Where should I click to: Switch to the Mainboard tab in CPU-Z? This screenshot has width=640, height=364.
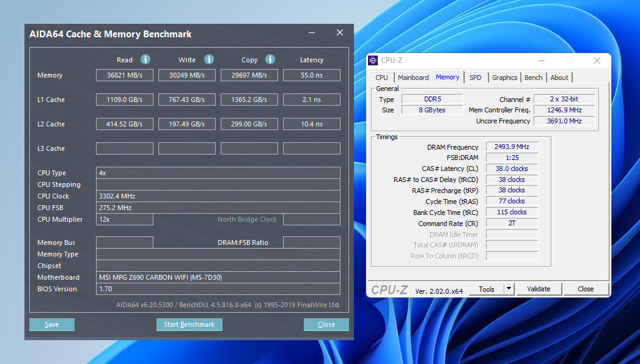tap(413, 78)
